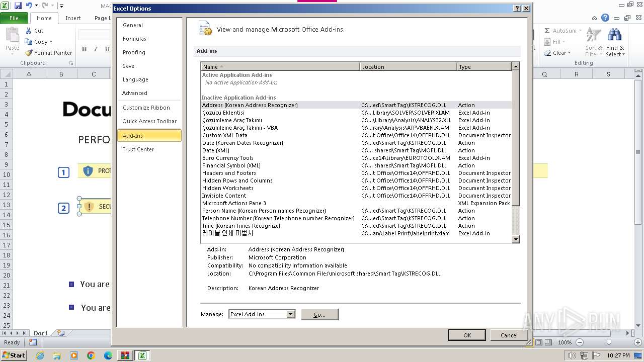Select Euro Currency Tools add-in row
This screenshot has height=362, width=644.
356,158
